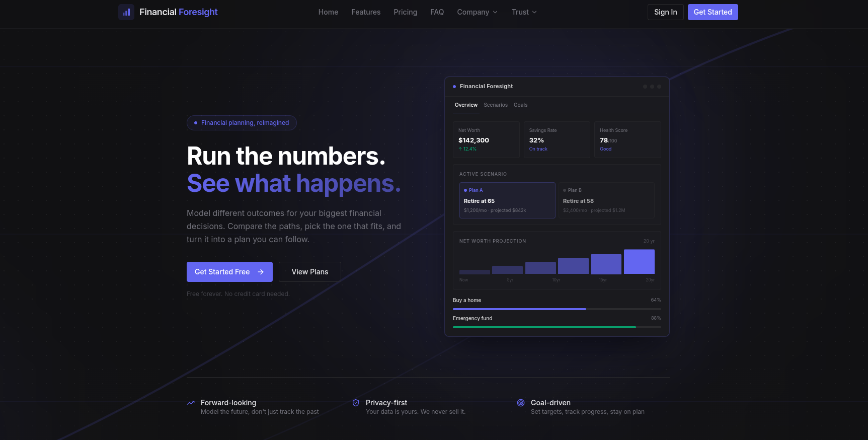Click the Goal-driven target icon
868x440 pixels.
(521, 403)
